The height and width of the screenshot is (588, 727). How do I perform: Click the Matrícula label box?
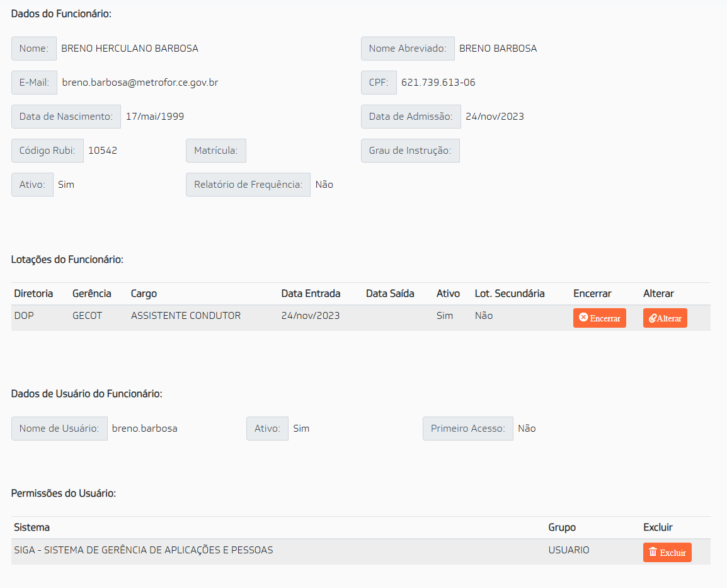tap(216, 151)
